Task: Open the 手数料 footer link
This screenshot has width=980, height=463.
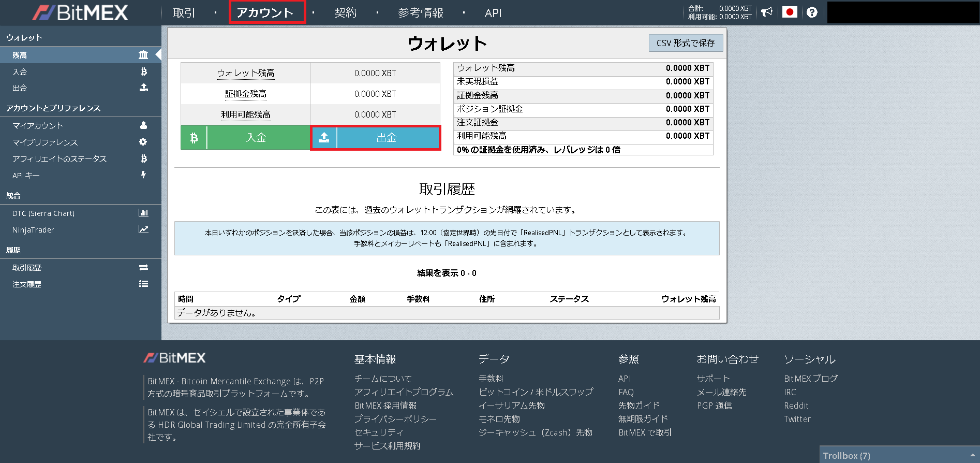Action: pos(491,379)
